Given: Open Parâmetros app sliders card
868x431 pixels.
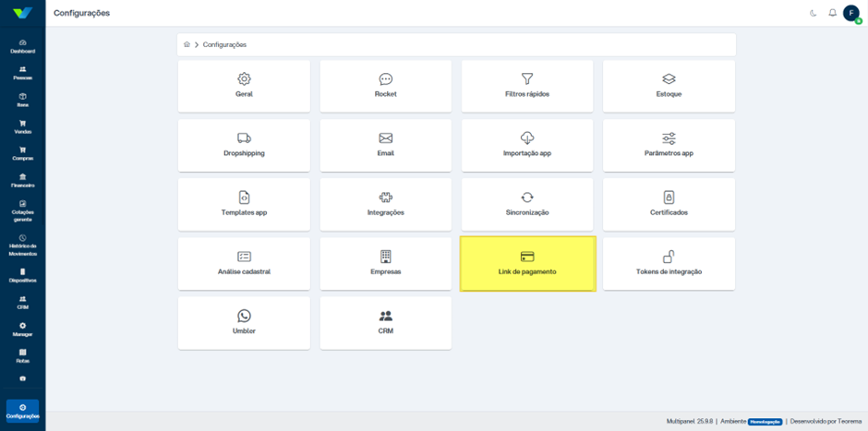Looking at the screenshot, I should (x=669, y=145).
